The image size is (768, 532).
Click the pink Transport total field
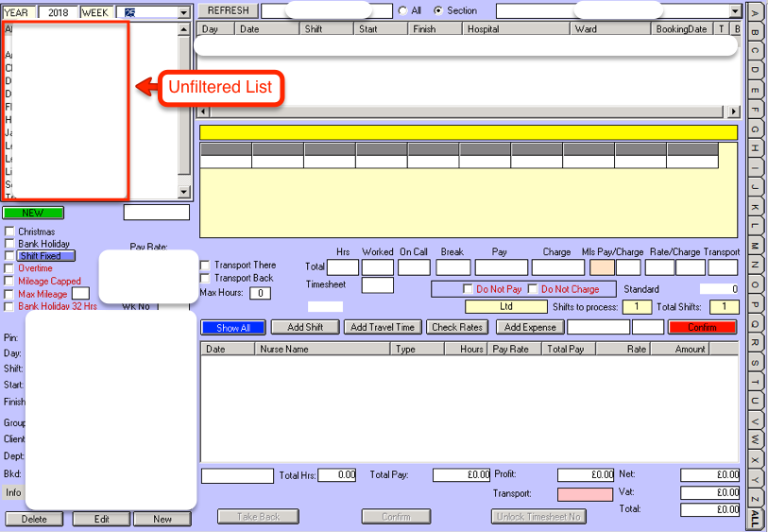tap(585, 494)
